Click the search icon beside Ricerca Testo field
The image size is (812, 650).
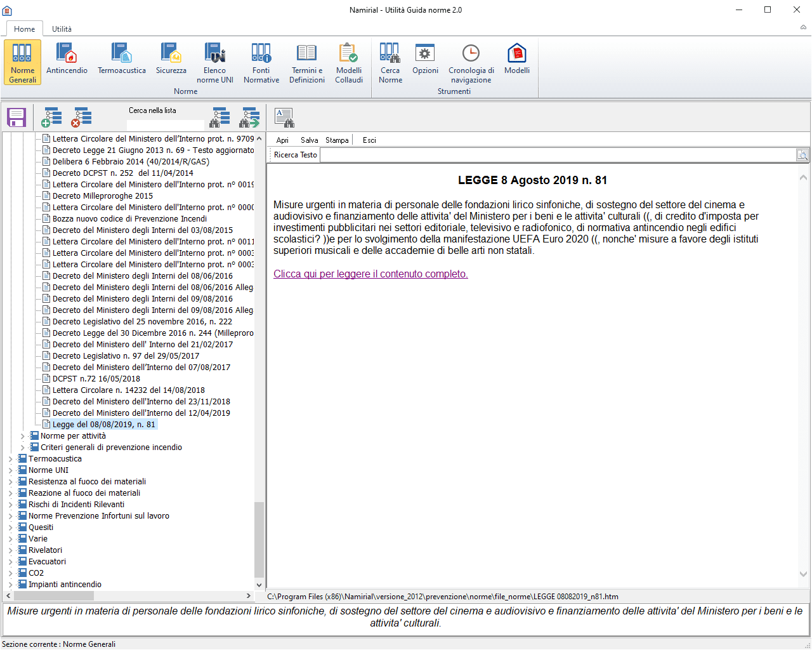pyautogui.click(x=802, y=155)
